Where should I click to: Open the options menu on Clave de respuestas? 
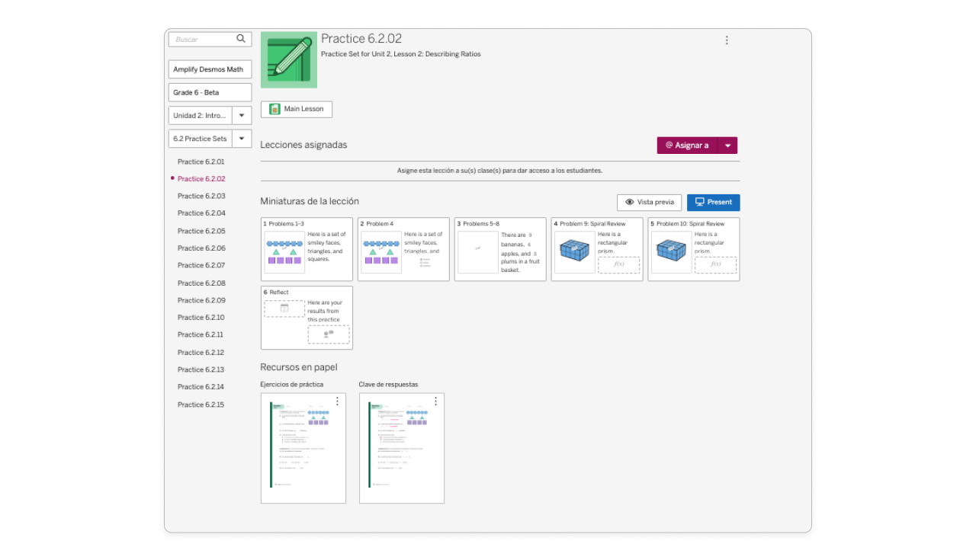point(435,402)
